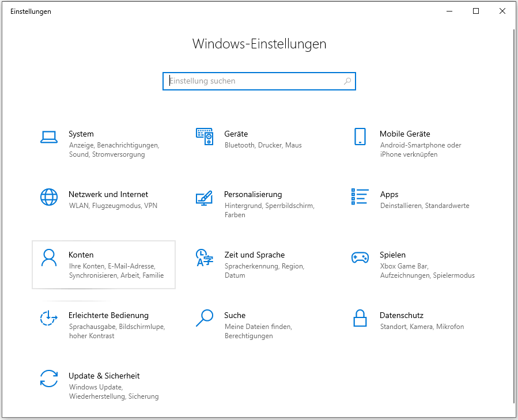Open the Apps list icon
Image resolution: width=518 pixels, height=420 pixels.
pyautogui.click(x=360, y=196)
